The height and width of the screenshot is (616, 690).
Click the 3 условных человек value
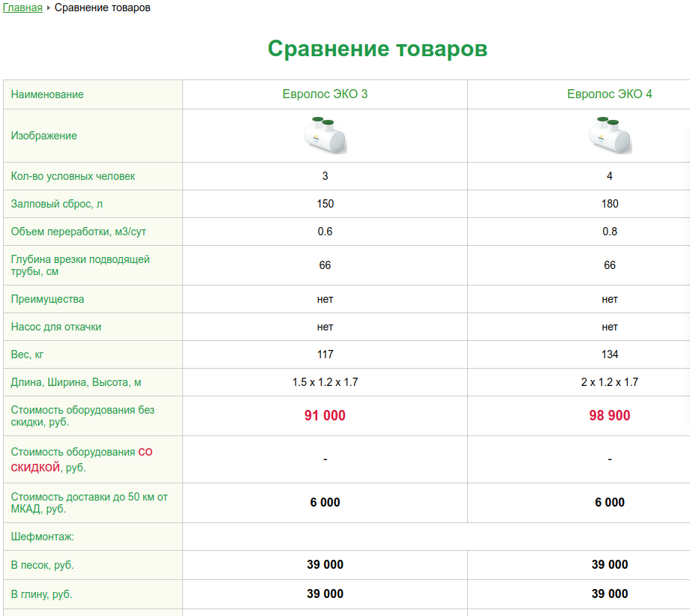coord(325,176)
